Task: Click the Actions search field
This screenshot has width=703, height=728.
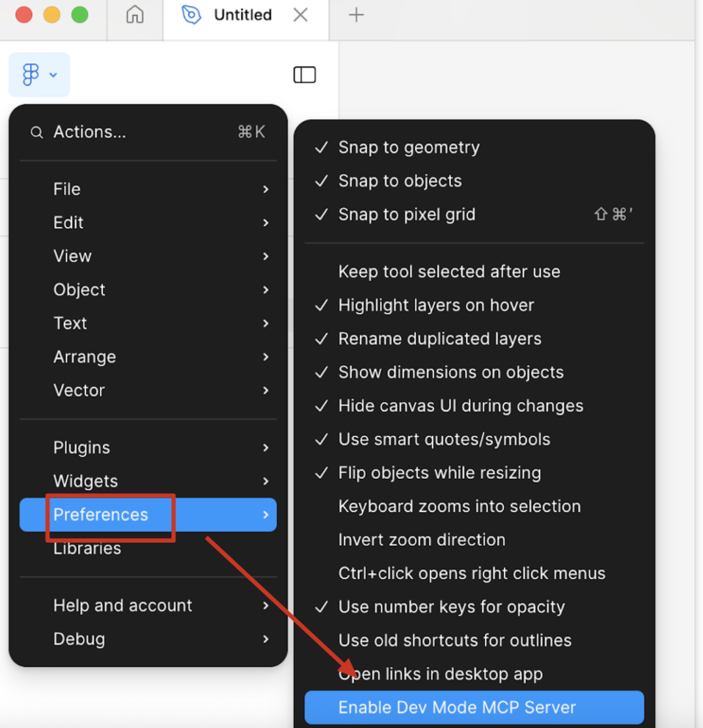Action: tap(148, 132)
